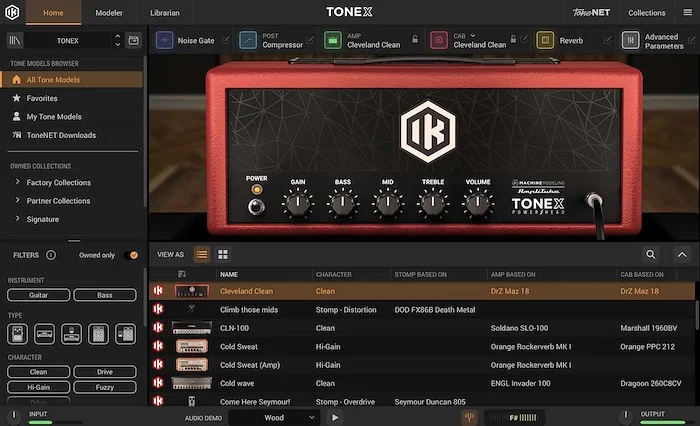Toggle the Clean character filter
The width and height of the screenshot is (700, 426).
coord(38,372)
